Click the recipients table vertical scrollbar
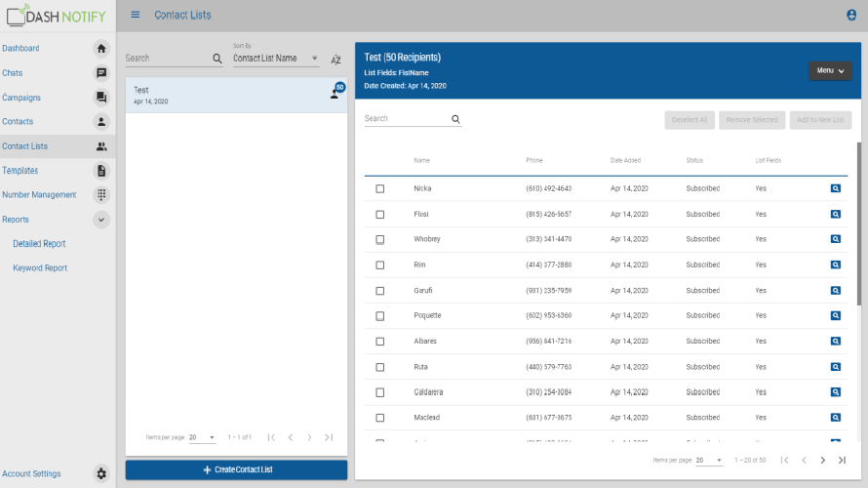The image size is (868, 488). pyautogui.click(x=859, y=224)
